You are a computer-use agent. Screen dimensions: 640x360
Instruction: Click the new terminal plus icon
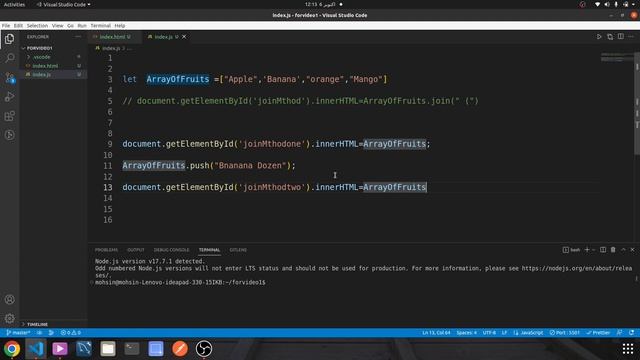tap(587, 250)
